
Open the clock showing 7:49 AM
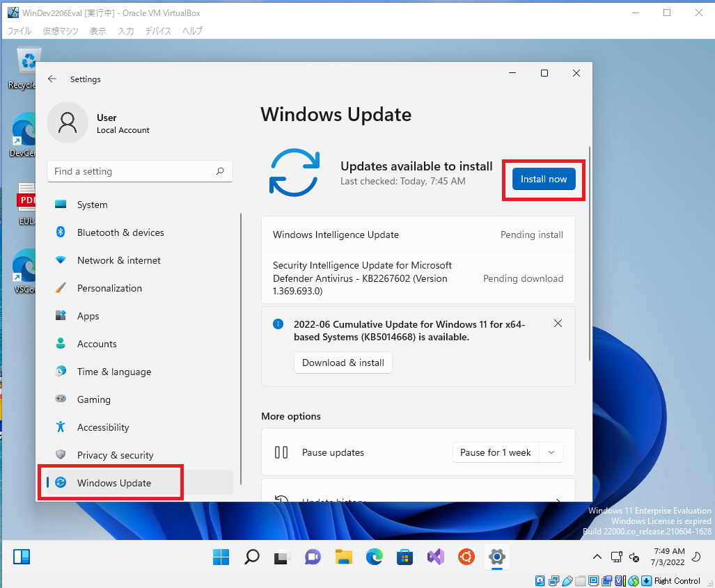pyautogui.click(x=668, y=557)
